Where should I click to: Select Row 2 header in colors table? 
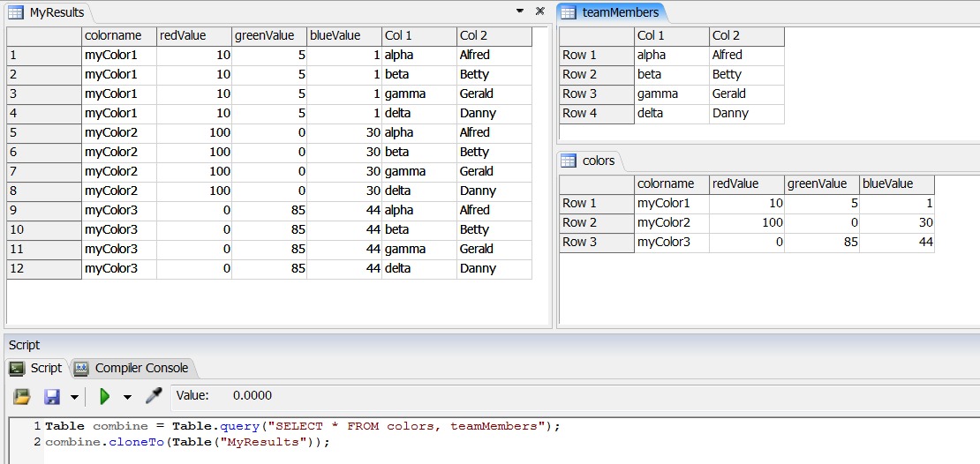(597, 223)
